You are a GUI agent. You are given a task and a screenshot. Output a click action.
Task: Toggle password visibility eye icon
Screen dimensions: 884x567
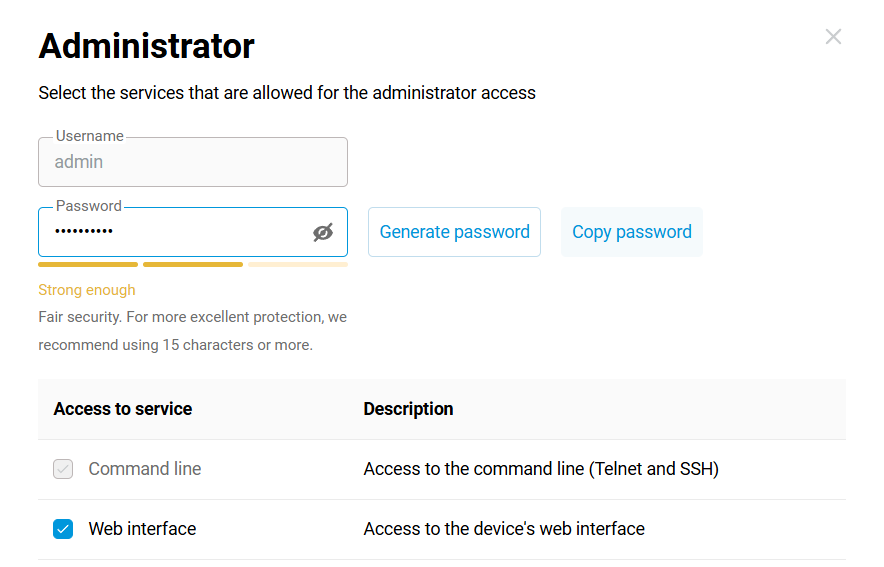tap(322, 233)
